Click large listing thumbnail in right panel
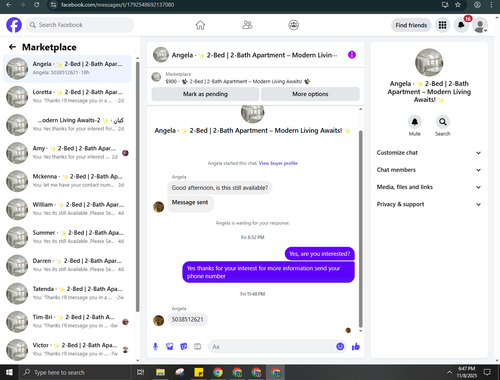 [429, 62]
